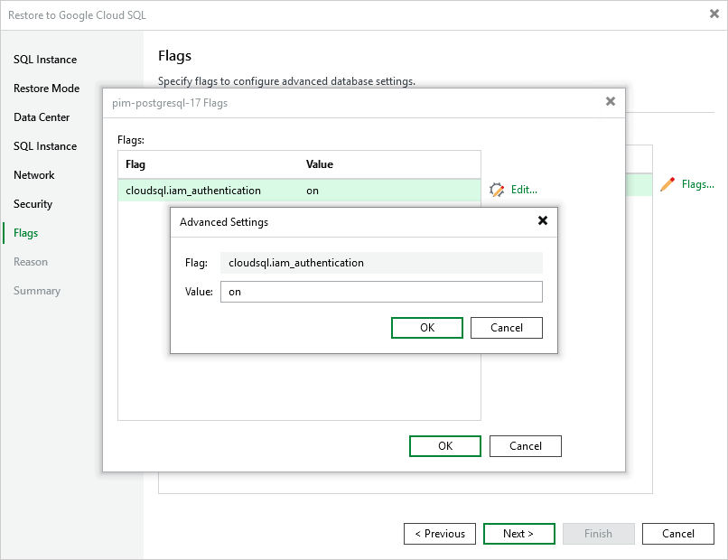Click the disabled Finish button
This screenshot has height=560, width=728.
599,534
